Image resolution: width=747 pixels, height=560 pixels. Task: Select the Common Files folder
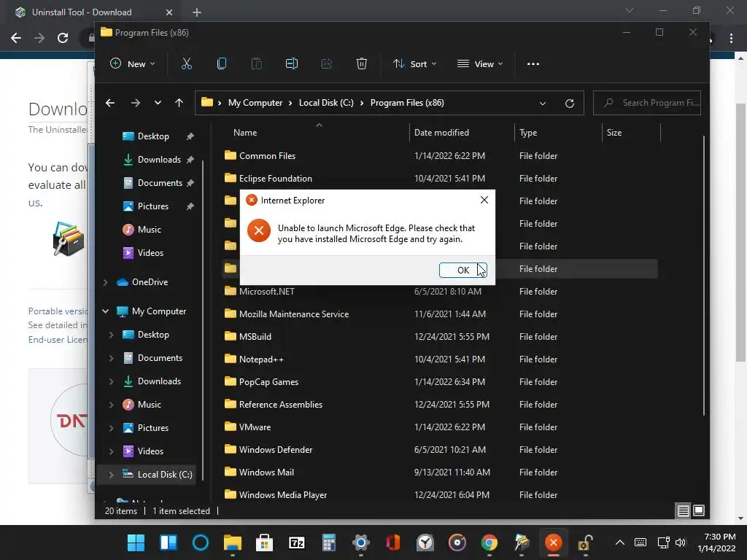pos(441,156)
